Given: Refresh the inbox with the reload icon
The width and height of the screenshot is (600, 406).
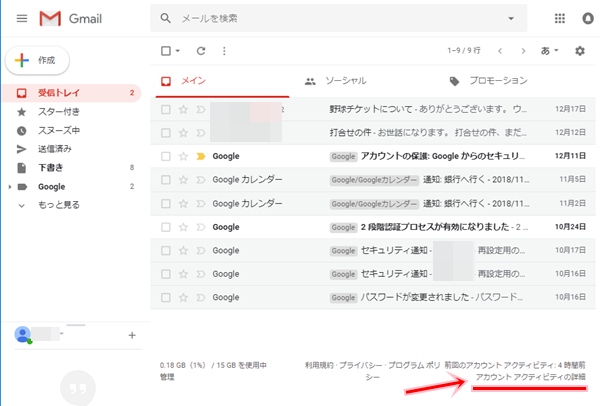Looking at the screenshot, I should point(201,51).
